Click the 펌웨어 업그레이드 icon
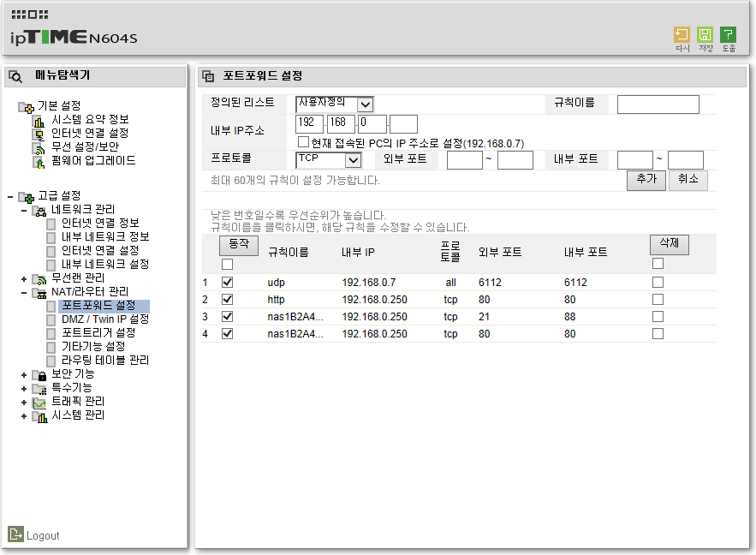 point(38,162)
